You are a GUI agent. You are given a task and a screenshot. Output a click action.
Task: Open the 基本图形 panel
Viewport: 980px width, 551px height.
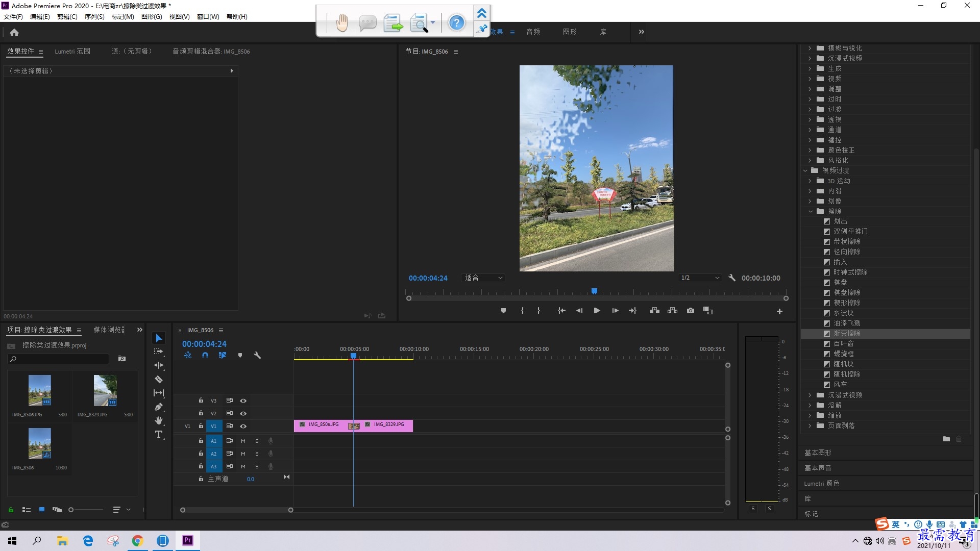818,453
